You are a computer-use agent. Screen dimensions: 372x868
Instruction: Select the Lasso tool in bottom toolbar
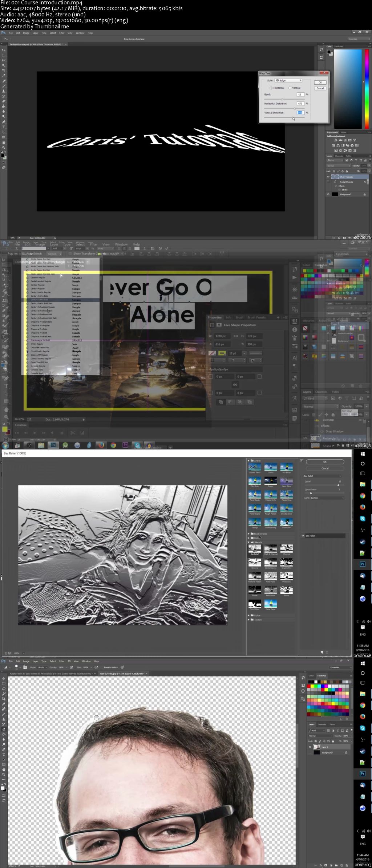coord(4,689)
